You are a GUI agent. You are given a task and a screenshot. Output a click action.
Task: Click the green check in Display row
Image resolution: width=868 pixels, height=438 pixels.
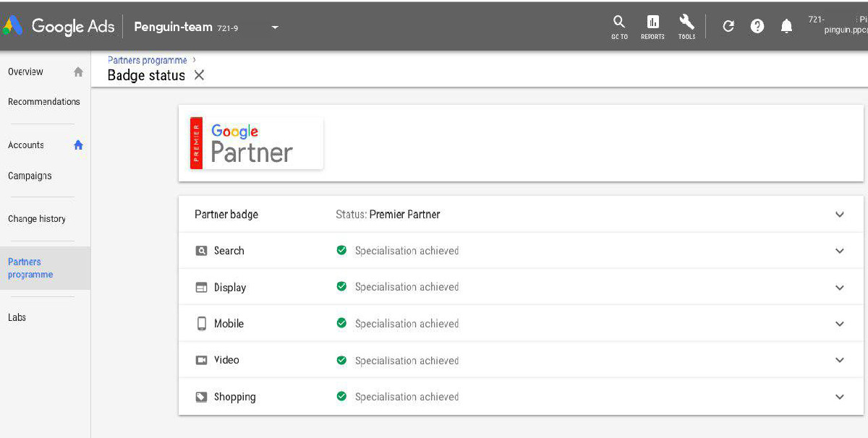tap(341, 286)
